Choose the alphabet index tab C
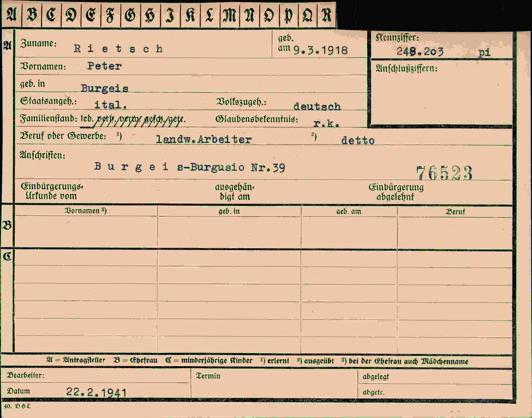Image resolution: width=532 pixels, height=418 pixels. coord(51,15)
